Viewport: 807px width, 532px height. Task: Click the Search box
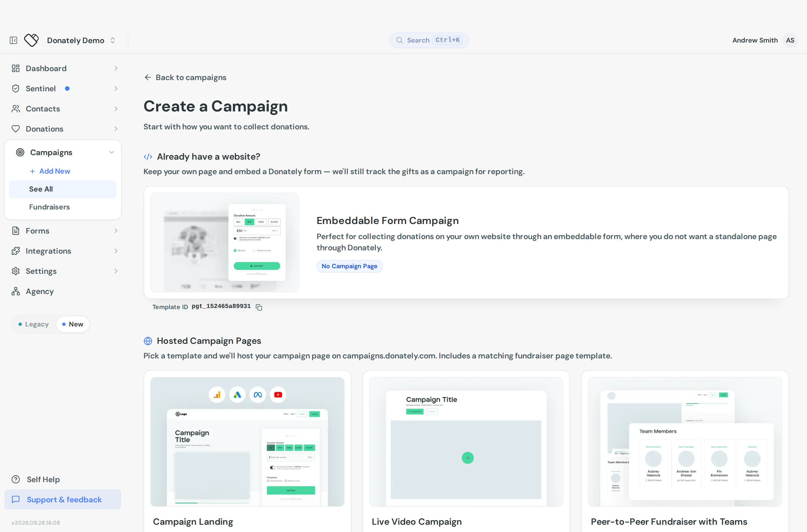tap(429, 40)
